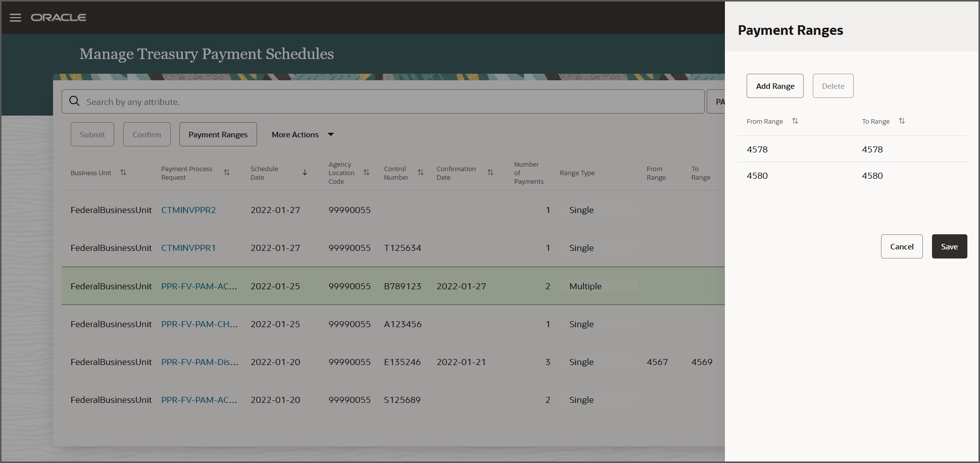Open the CTMINVPPR2 payment process request
This screenshot has height=463, width=980.
click(x=188, y=210)
